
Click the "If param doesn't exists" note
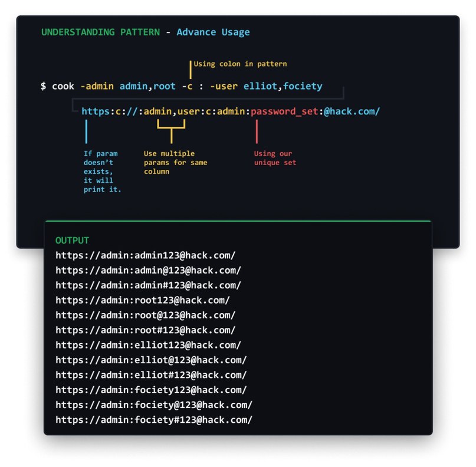102,172
